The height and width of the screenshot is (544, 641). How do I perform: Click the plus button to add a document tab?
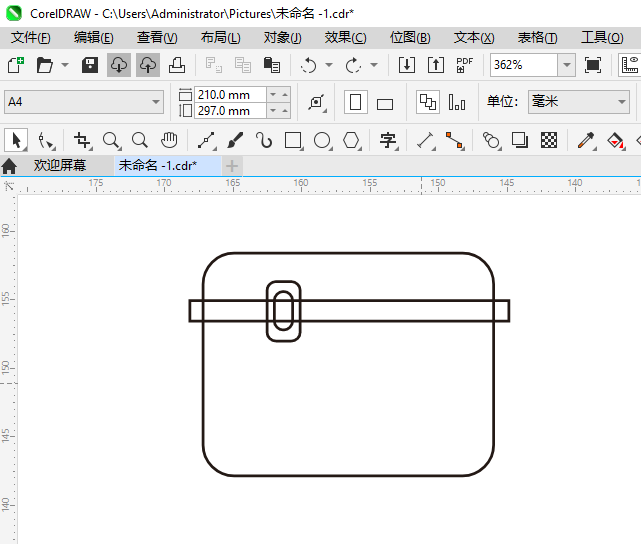232,165
